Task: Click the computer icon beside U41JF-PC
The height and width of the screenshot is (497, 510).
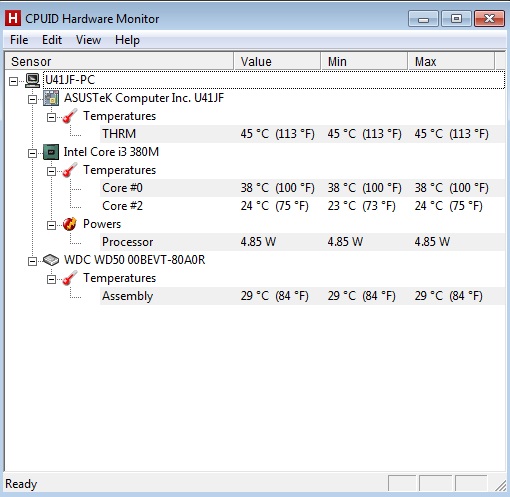Action: coord(33,80)
